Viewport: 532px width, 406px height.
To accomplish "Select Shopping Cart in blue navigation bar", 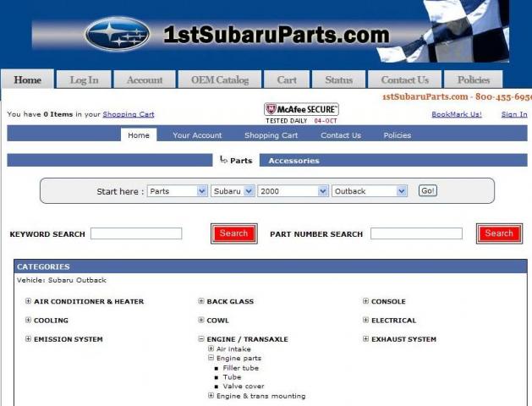I will (271, 135).
